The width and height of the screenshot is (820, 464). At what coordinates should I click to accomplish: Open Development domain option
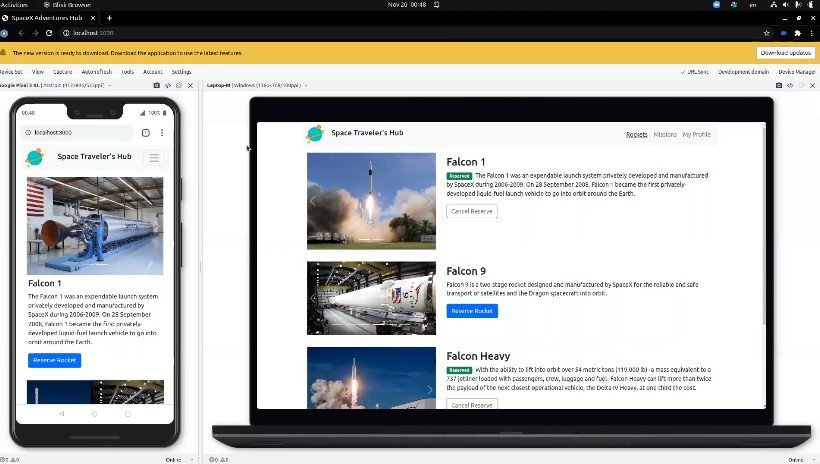(743, 72)
